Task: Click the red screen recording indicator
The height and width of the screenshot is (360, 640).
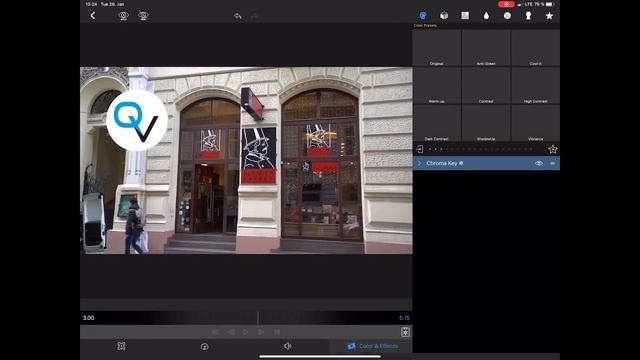Action: click(x=506, y=4)
